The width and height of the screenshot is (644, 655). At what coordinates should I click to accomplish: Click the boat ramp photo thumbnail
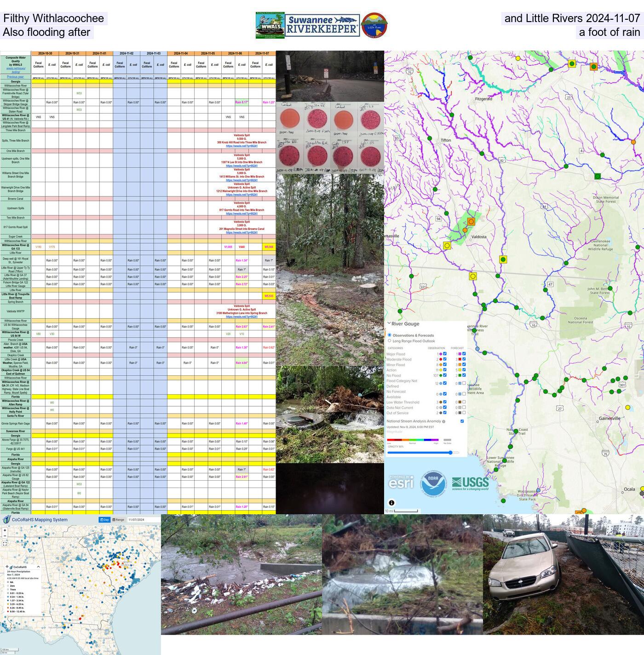click(x=330, y=76)
